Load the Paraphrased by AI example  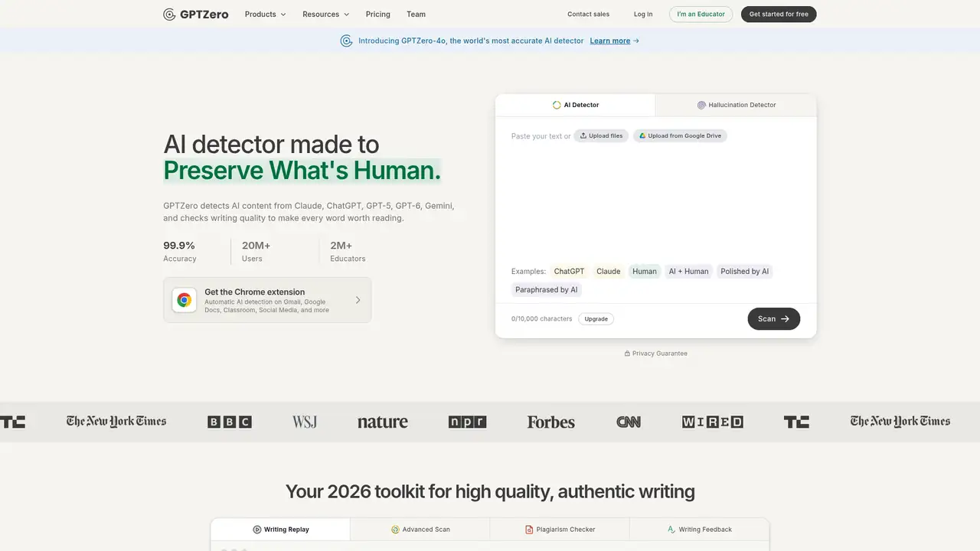(547, 290)
